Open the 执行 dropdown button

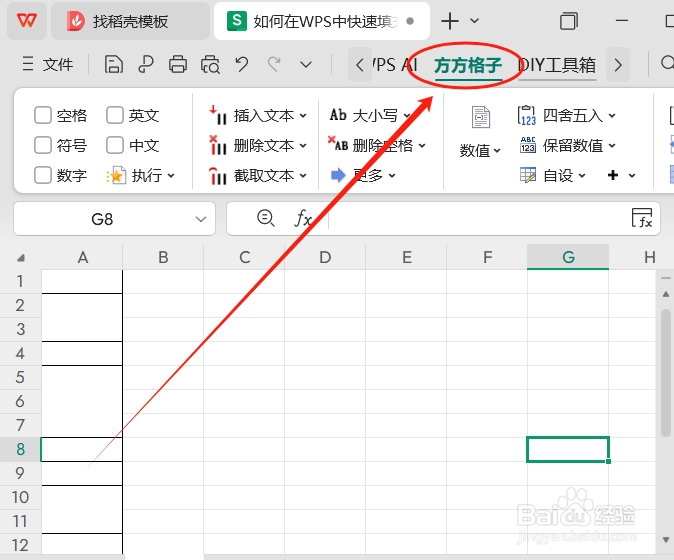[141, 175]
